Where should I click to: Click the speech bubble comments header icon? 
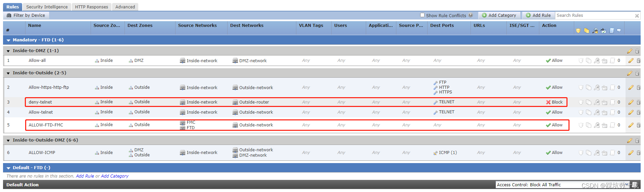coord(619,31)
